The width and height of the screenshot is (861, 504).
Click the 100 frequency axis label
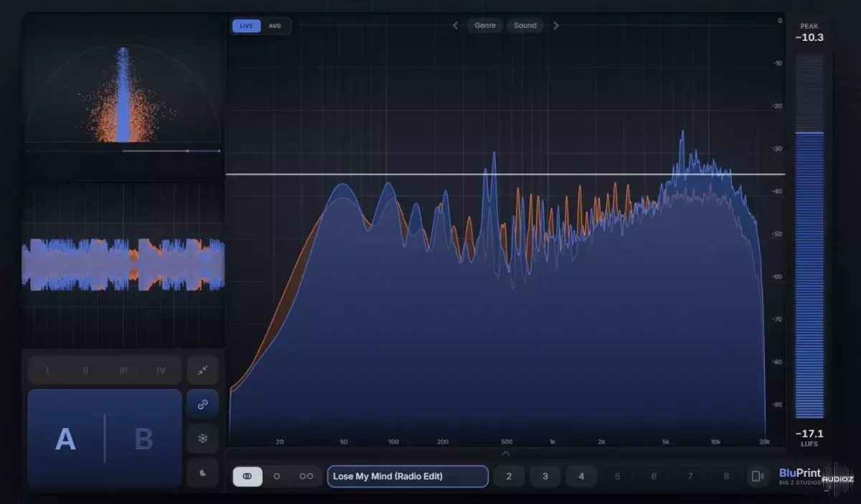click(393, 442)
